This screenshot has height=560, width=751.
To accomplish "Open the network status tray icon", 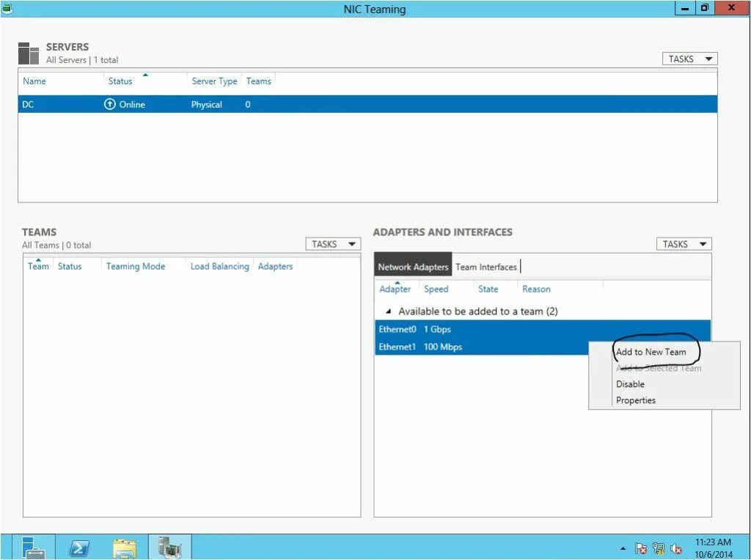I will pyautogui.click(x=658, y=548).
